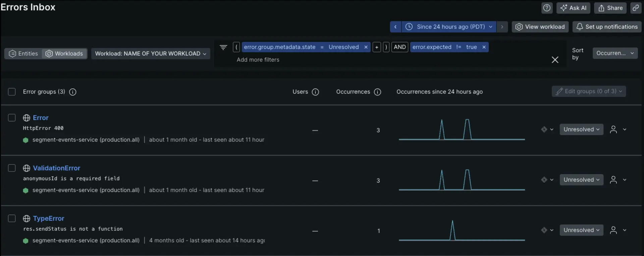Open Unresolved status dropdown for TypeError
Screen dimensions: 644x256
coord(581,230)
